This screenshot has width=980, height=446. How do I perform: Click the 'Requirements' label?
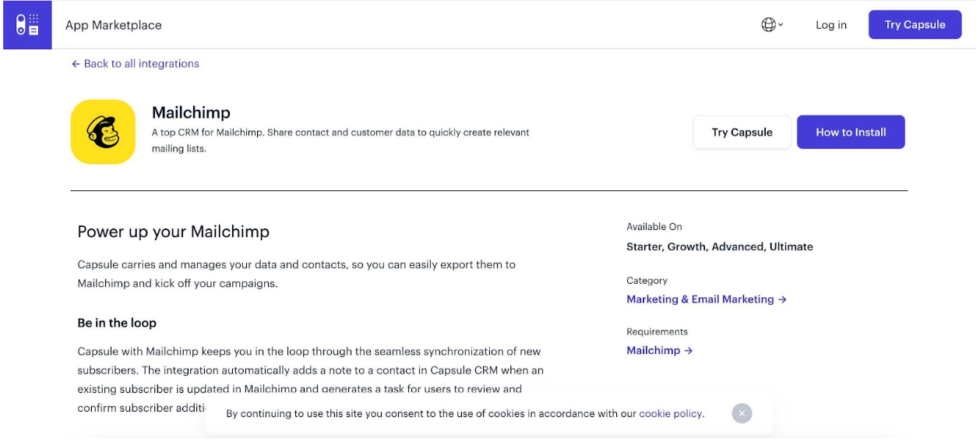(657, 332)
